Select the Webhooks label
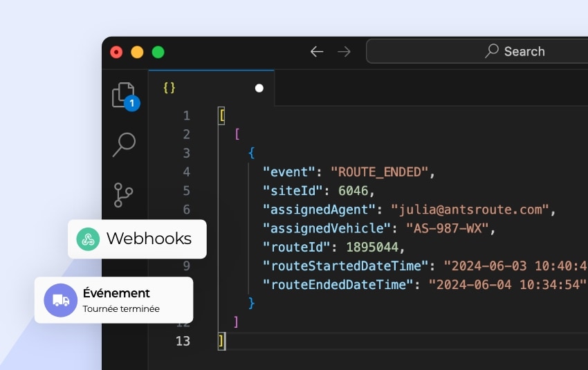Screen dimensions: 588x370 pyautogui.click(x=149, y=239)
